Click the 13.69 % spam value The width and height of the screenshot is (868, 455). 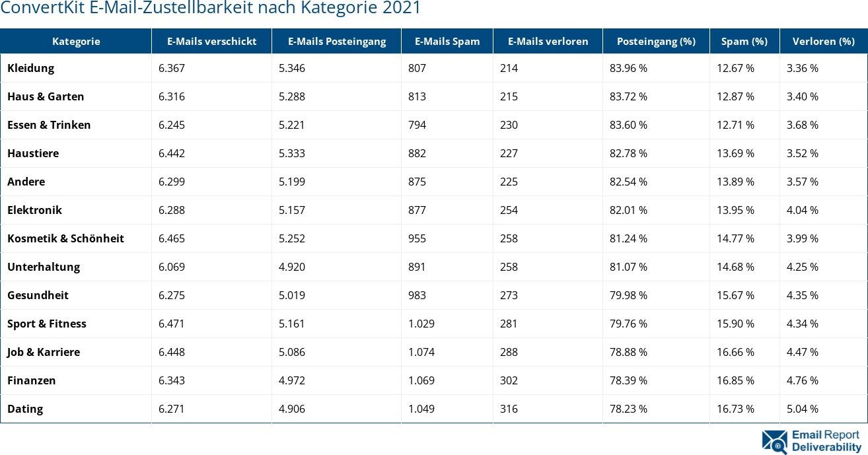(735, 153)
